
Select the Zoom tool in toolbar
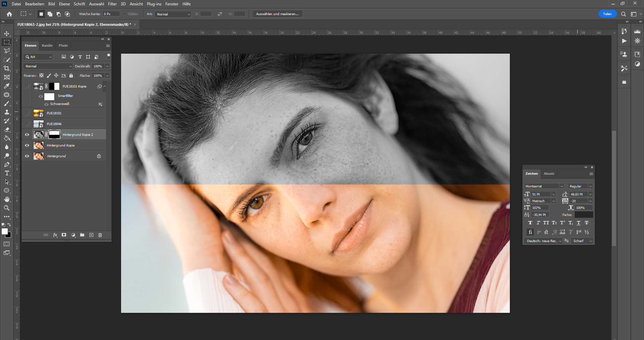(7, 208)
